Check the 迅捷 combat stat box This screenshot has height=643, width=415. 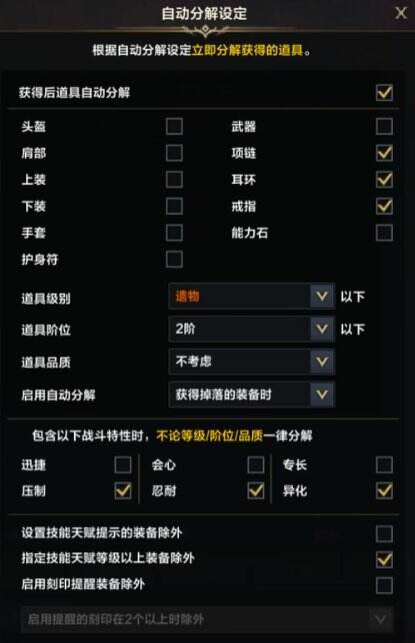pos(123,465)
